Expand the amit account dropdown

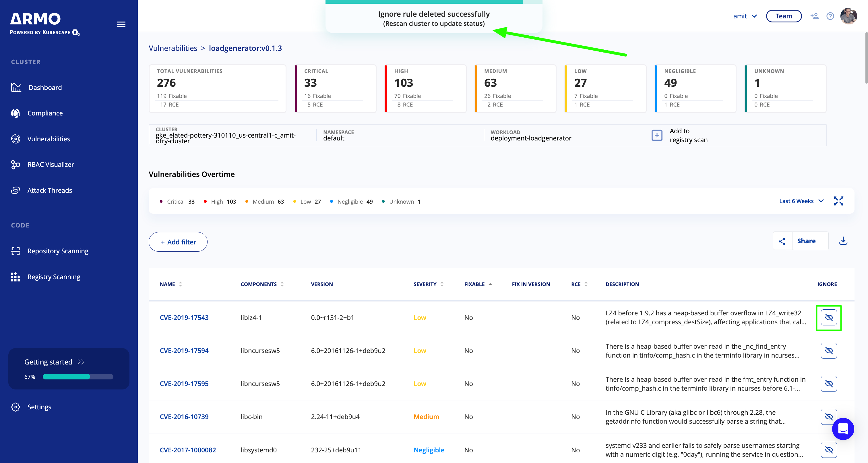[745, 16]
